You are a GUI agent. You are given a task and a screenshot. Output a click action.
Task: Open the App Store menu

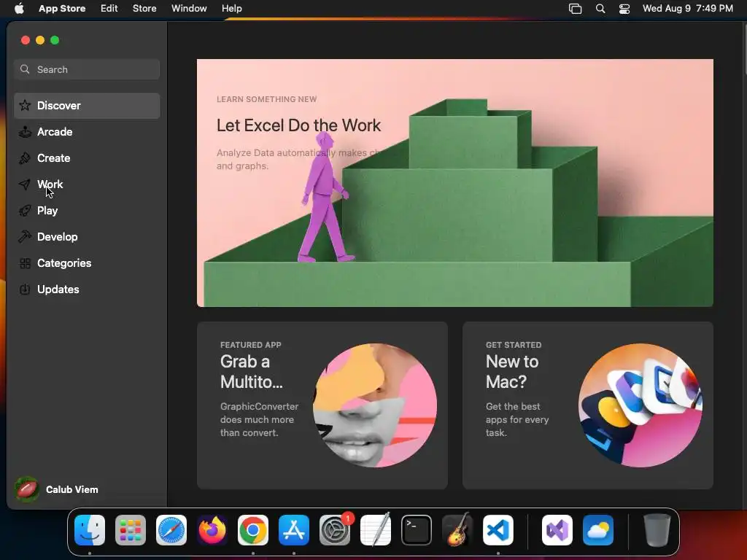pyautogui.click(x=62, y=8)
